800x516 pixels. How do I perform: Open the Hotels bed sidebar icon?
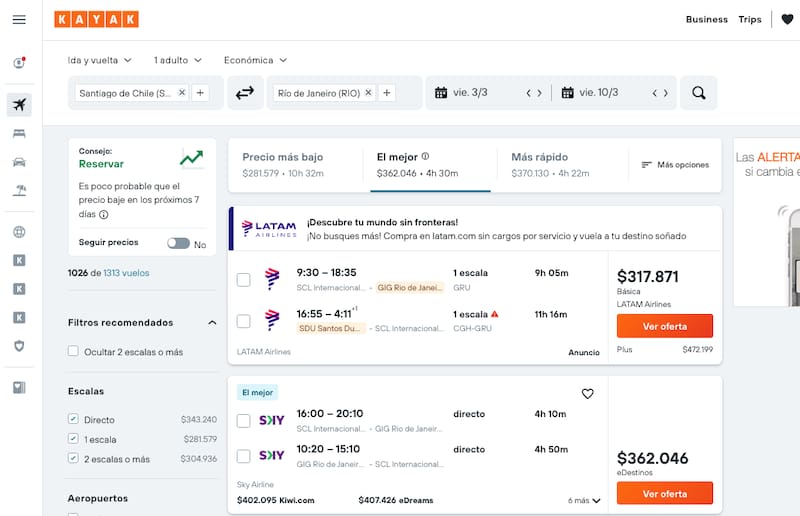(19, 133)
